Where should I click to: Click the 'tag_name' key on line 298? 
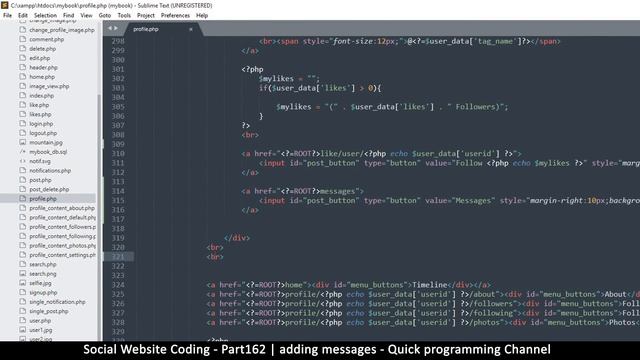tap(496, 41)
